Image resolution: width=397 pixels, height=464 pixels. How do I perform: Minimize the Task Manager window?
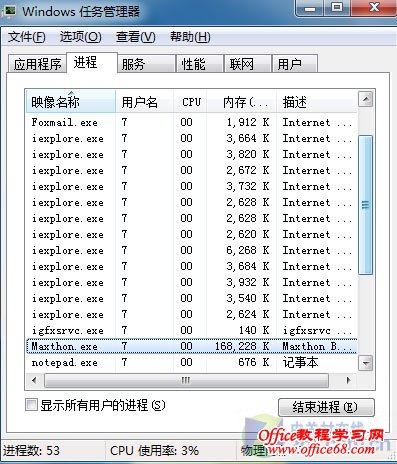pyautogui.click(x=309, y=7)
